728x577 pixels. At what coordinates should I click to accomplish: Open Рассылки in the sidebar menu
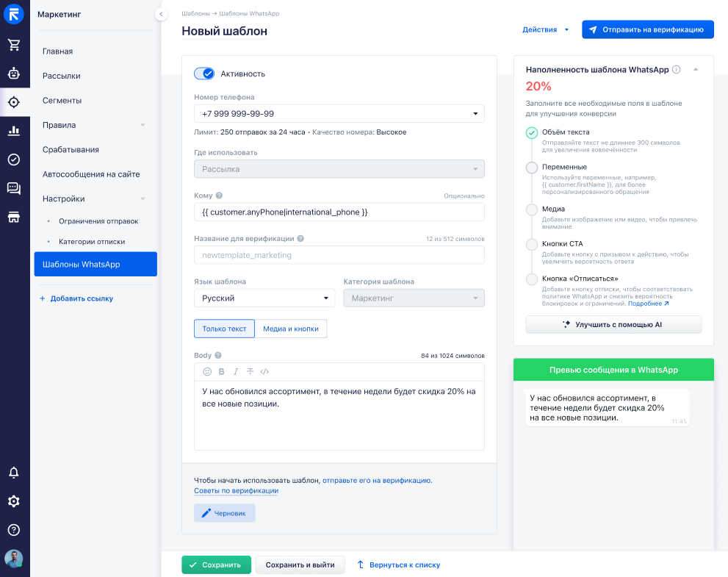pyautogui.click(x=62, y=76)
